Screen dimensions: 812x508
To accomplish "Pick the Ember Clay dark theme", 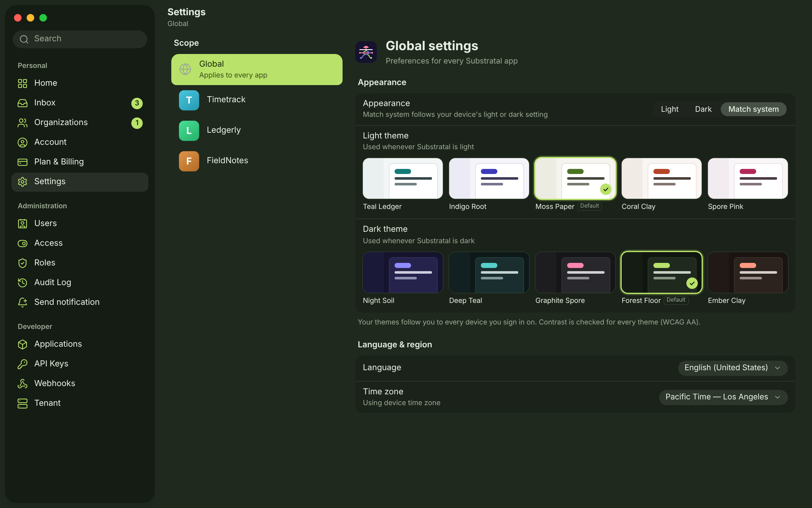I will (748, 272).
